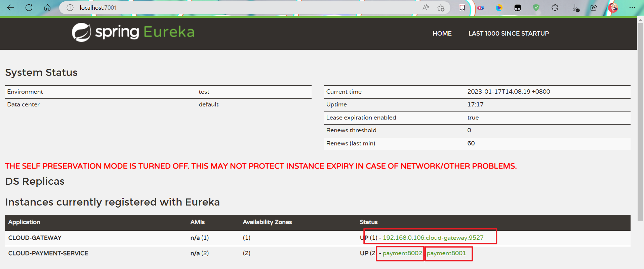
Task: Click the 'Uptime' label
Action: pyautogui.click(x=336, y=104)
